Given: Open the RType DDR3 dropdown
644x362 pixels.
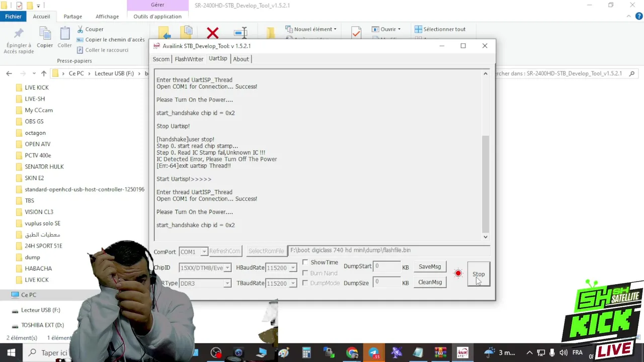Looking at the screenshot, I should click(x=227, y=283).
